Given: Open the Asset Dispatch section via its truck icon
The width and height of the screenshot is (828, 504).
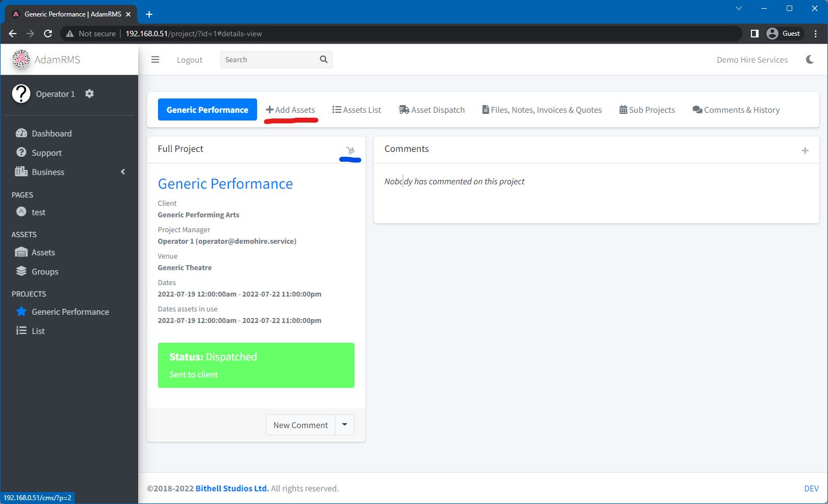Looking at the screenshot, I should pyautogui.click(x=404, y=109).
